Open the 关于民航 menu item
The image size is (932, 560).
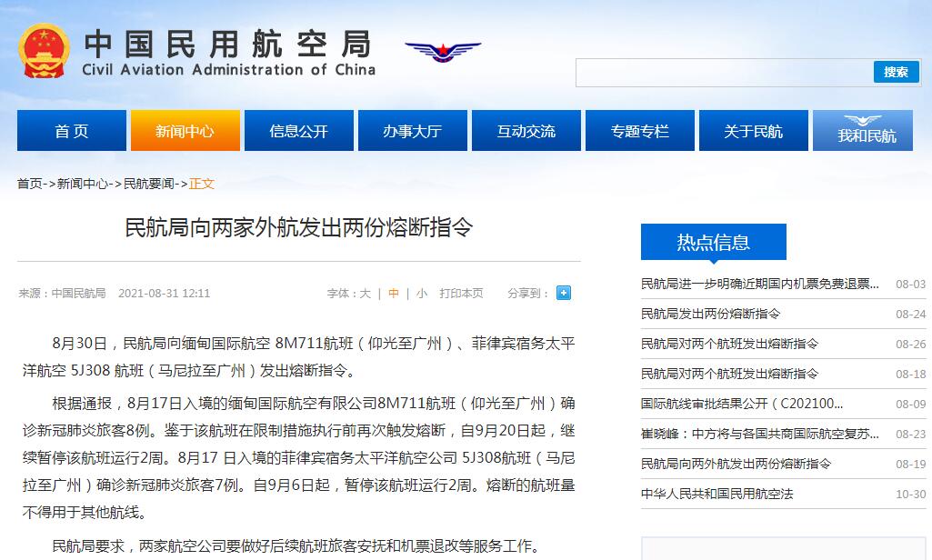(753, 131)
